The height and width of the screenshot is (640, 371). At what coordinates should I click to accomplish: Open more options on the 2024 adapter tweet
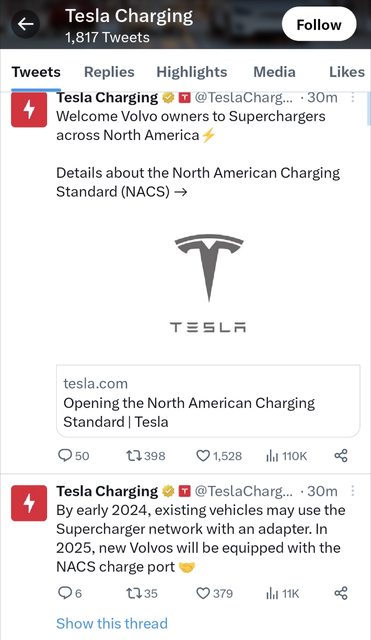[353, 491]
